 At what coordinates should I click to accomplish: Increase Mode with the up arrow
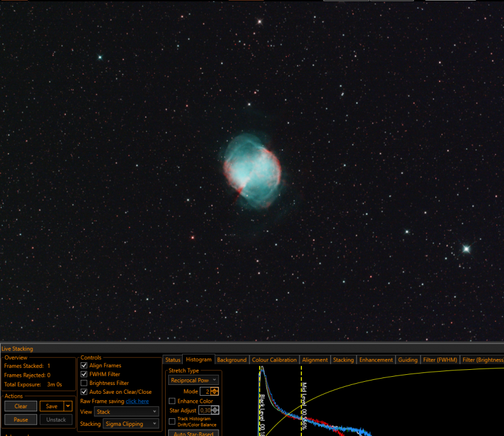pos(215,389)
